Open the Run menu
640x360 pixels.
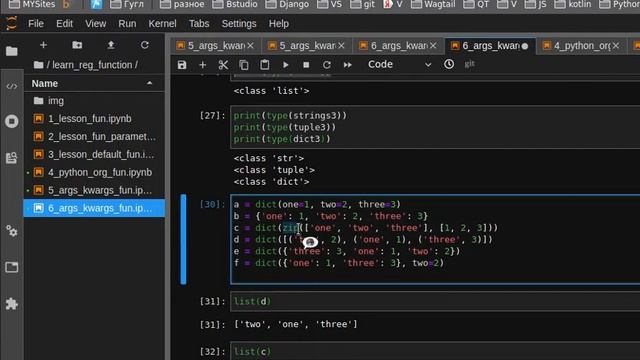[x=127, y=24]
